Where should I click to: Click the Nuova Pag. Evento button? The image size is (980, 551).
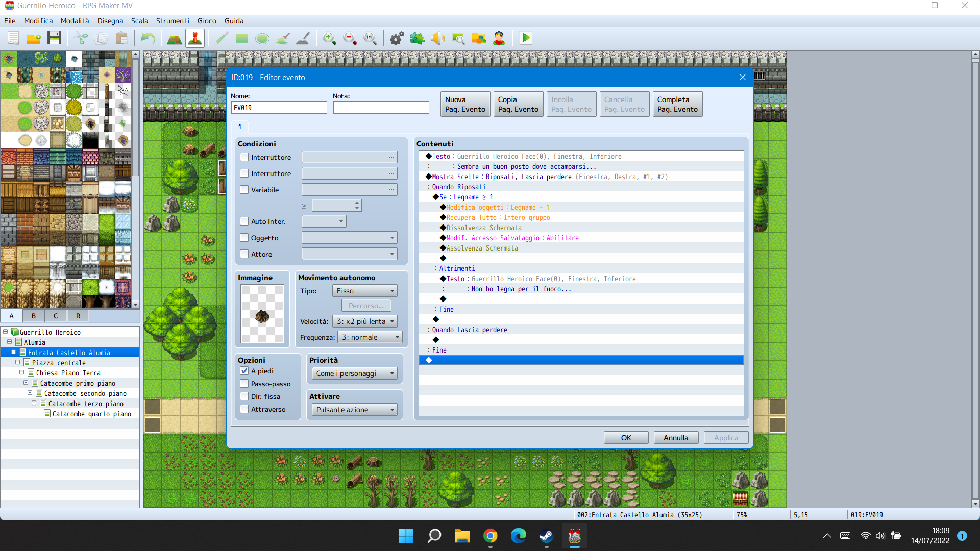465,104
